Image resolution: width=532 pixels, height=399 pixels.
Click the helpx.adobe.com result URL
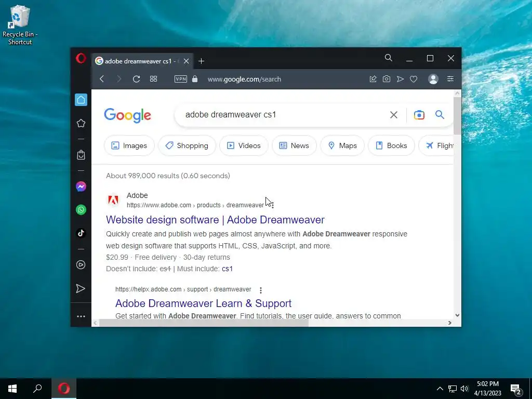(x=183, y=289)
